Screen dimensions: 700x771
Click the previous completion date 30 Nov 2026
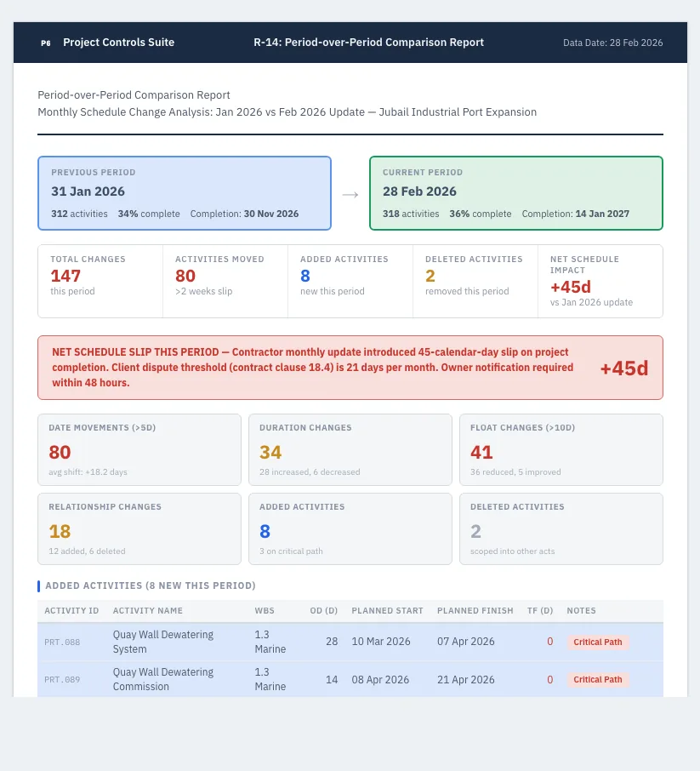271,214
